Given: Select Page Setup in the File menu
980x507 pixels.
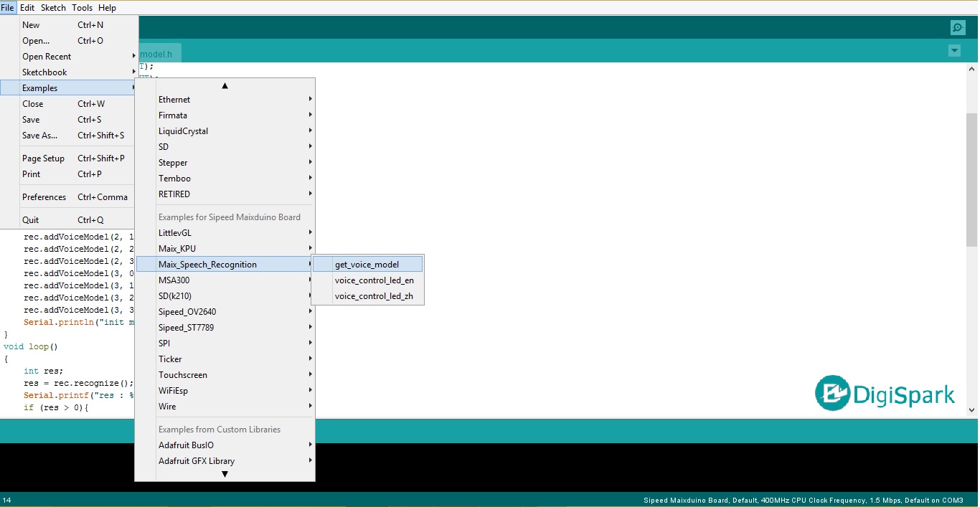Looking at the screenshot, I should tap(43, 158).
